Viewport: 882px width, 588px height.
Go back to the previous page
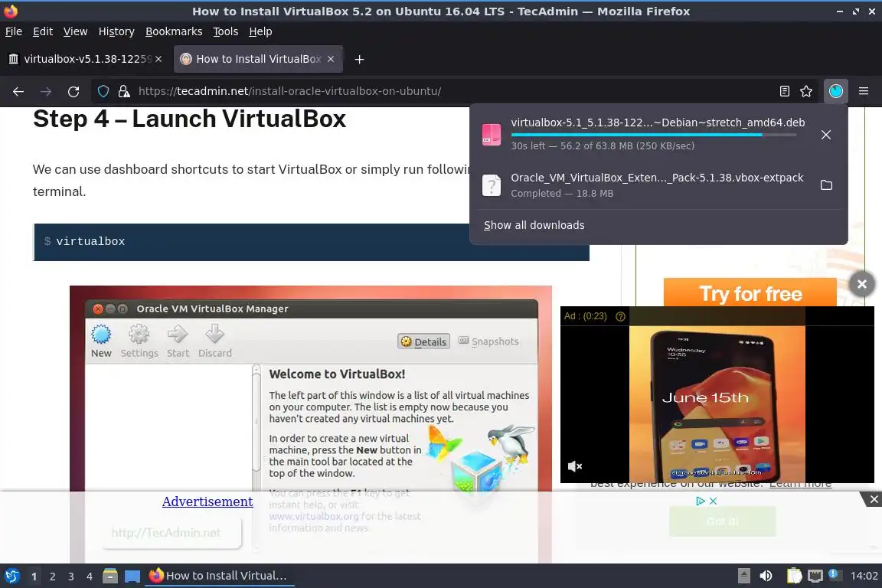pyautogui.click(x=18, y=91)
